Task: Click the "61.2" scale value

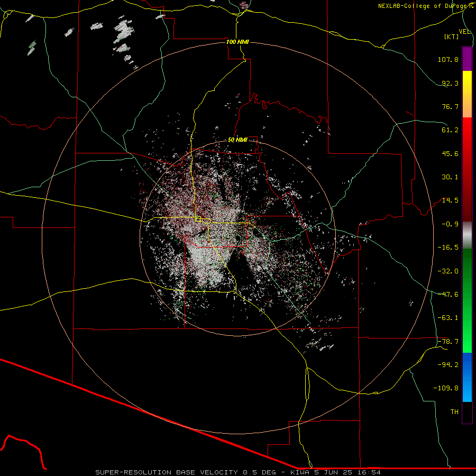Action: pyautogui.click(x=450, y=130)
